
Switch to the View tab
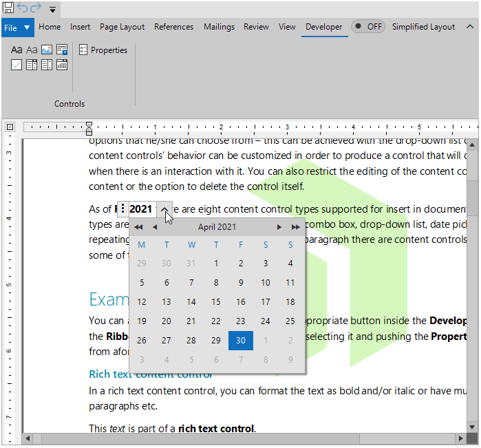[x=287, y=27]
